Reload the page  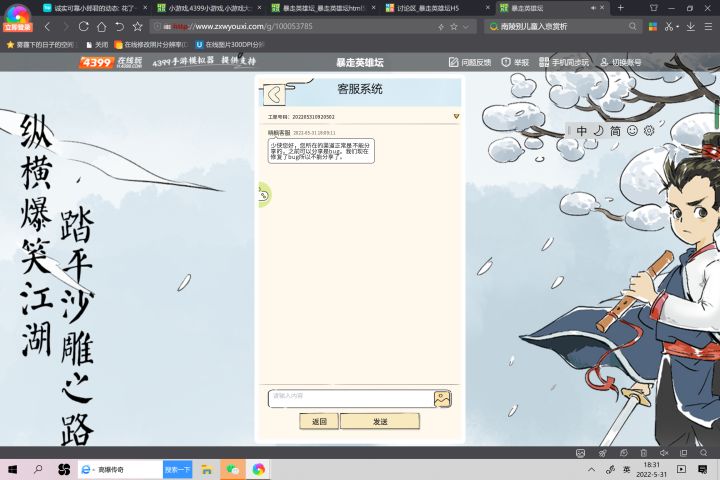pos(84,27)
